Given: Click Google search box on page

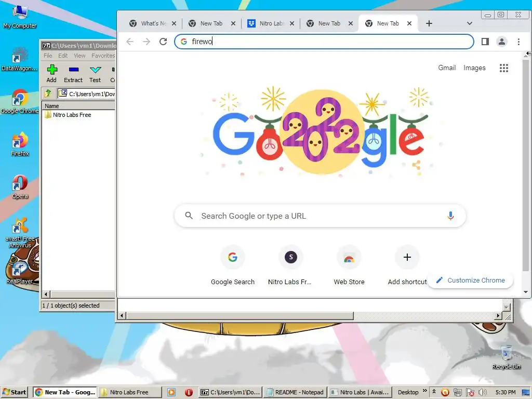Looking at the screenshot, I should (320, 216).
